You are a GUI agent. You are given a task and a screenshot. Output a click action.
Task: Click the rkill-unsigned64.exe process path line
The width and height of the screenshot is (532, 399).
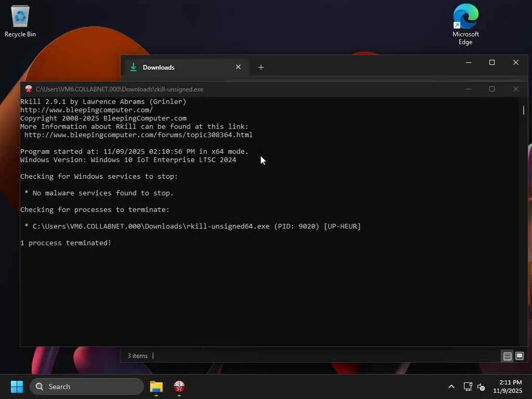193,227
